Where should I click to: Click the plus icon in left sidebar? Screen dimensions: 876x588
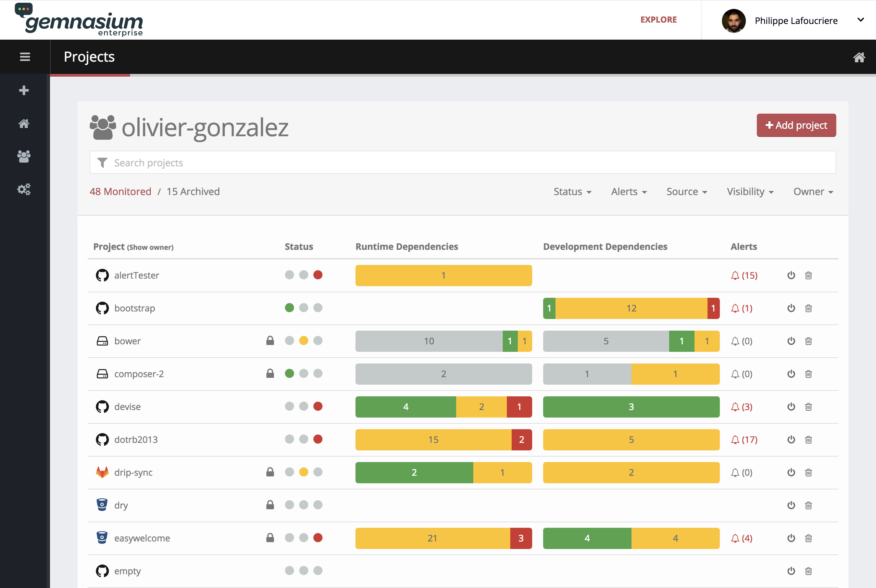point(24,90)
